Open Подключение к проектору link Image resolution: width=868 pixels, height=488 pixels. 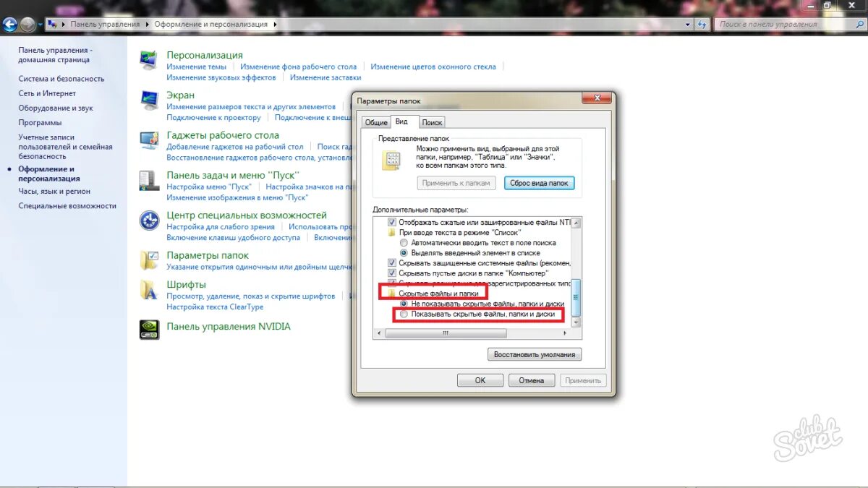[213, 117]
